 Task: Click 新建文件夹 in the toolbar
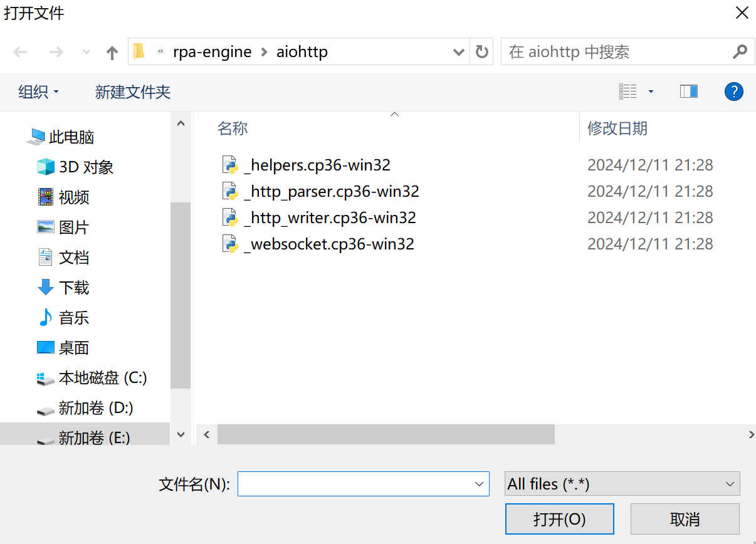pyautogui.click(x=133, y=92)
